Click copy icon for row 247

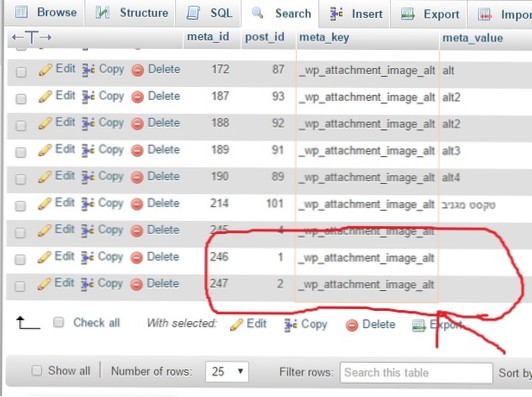88,284
